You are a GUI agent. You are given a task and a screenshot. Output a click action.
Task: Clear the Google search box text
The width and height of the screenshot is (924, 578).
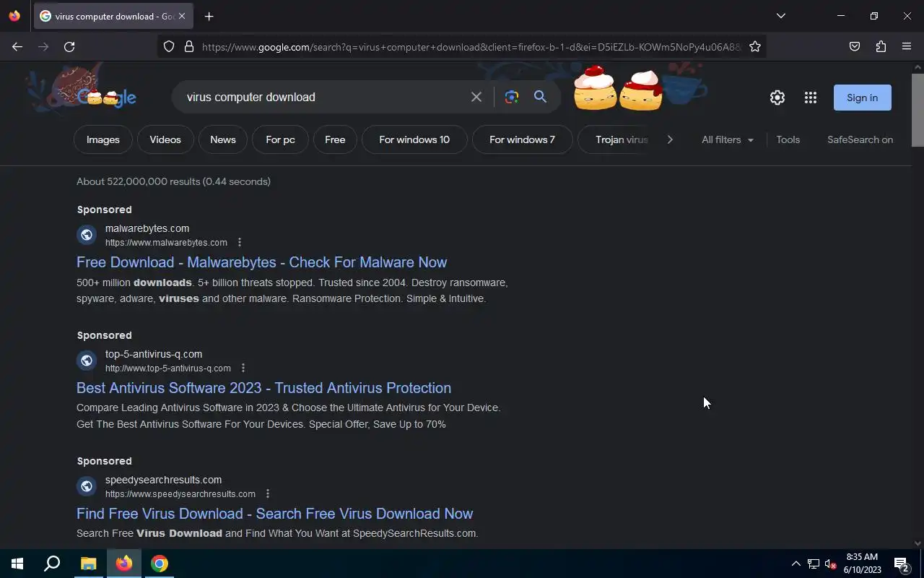[x=476, y=97]
